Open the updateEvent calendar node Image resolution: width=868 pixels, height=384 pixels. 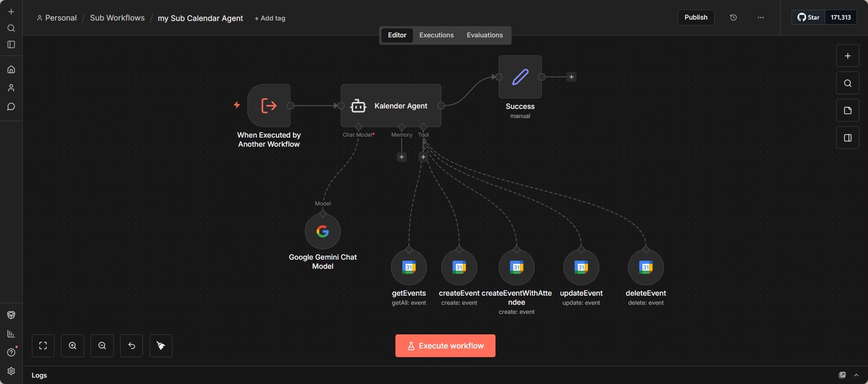click(x=581, y=267)
